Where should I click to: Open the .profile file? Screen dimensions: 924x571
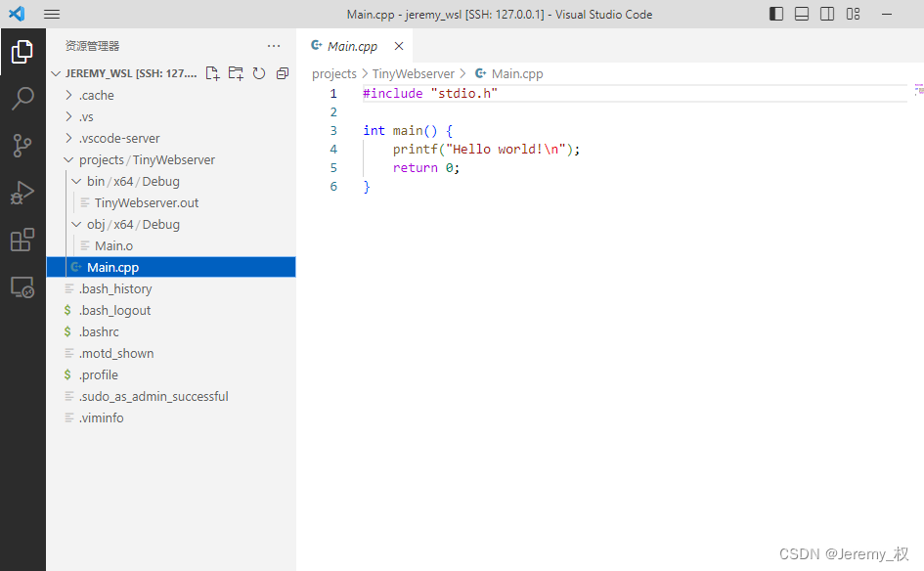point(171,374)
